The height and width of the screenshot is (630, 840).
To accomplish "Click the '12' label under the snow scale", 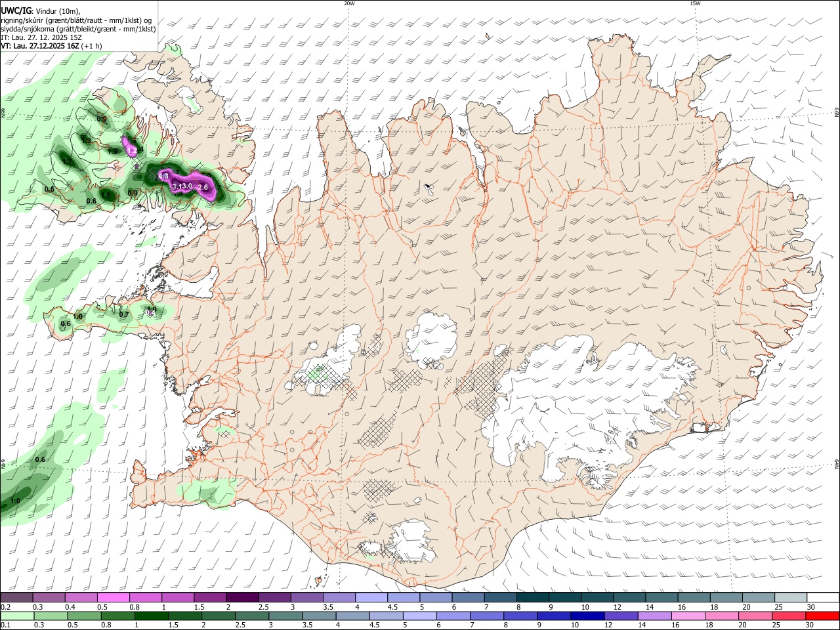I will [617, 607].
